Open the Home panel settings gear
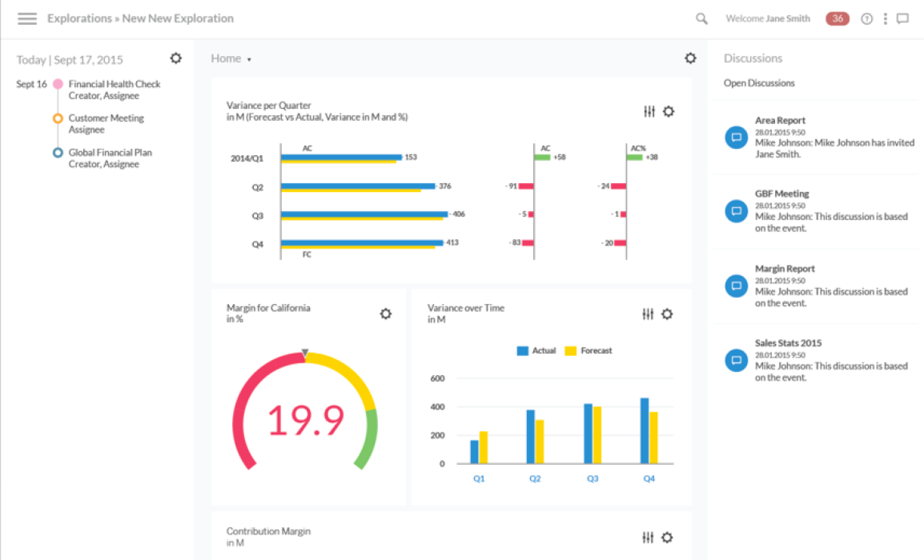Screen dimensions: 924x560 690,58
